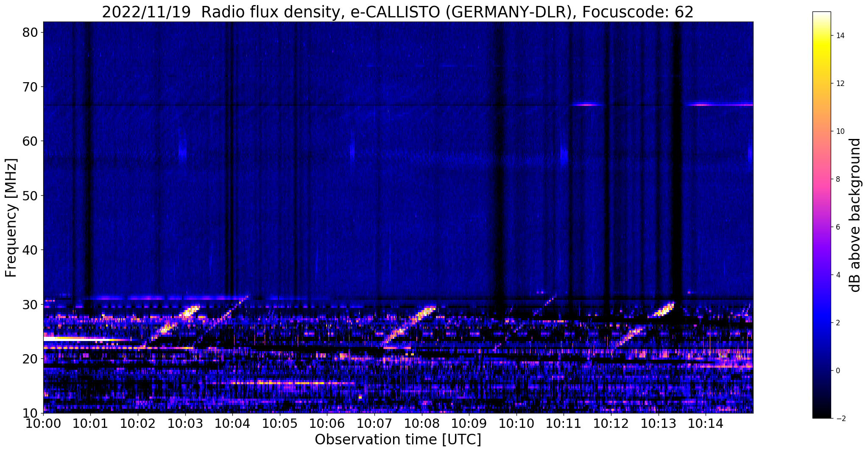Click the pink emission line at 67 MHz near 10:11
Viewport: 868px width, 452px height.
pos(587,104)
